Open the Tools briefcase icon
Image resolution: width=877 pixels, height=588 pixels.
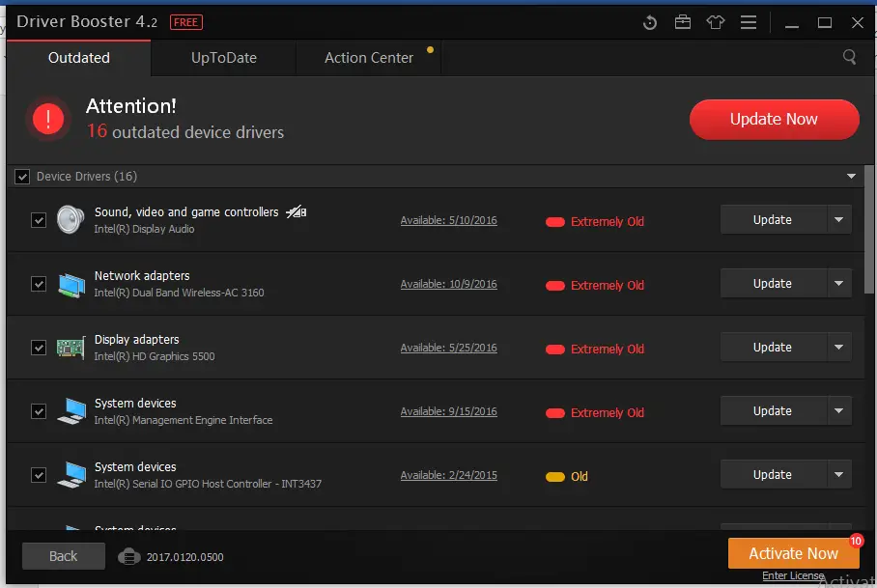682,22
